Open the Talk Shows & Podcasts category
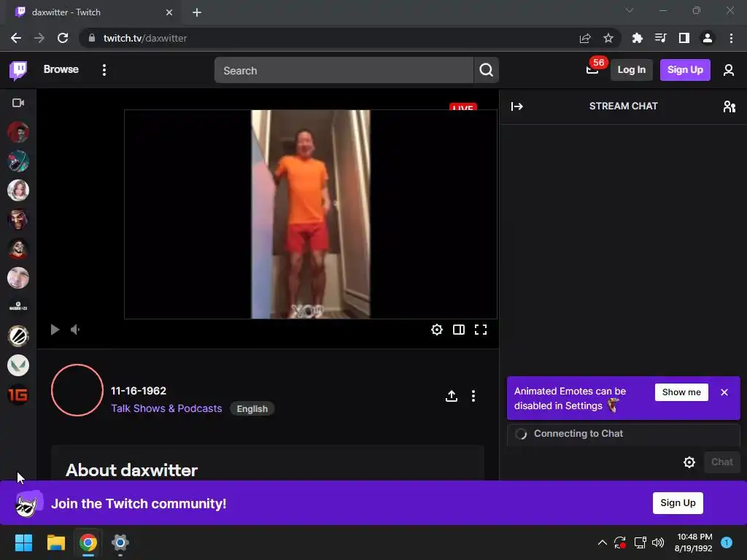 tap(166, 408)
